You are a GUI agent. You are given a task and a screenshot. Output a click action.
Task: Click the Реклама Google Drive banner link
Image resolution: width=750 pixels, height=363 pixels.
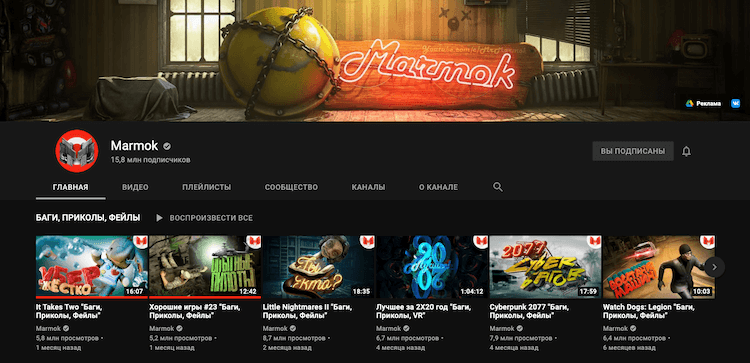point(703,103)
